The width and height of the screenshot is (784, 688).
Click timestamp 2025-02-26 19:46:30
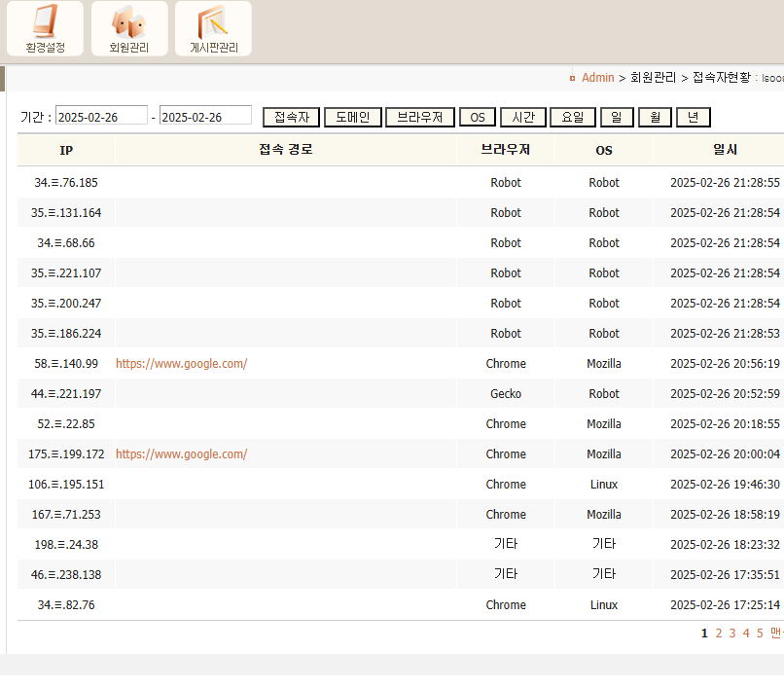pyautogui.click(x=725, y=485)
